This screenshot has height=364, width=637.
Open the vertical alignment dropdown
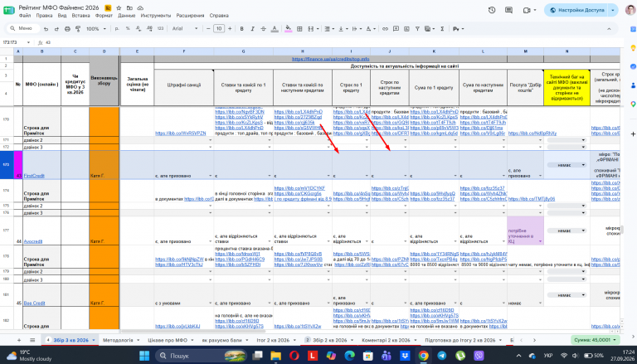click(343, 29)
